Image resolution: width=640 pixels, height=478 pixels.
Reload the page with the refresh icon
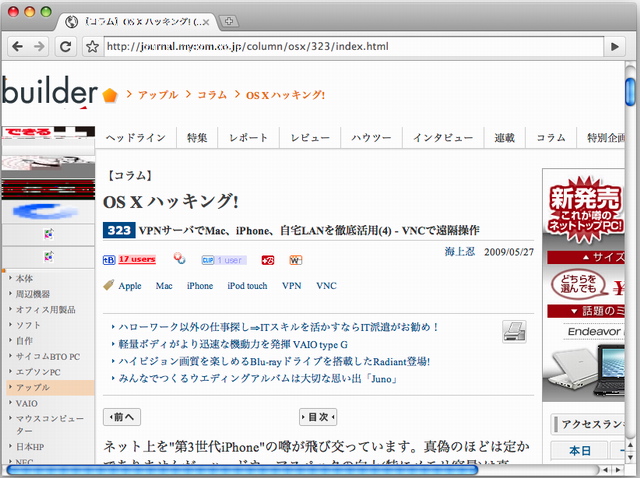(x=65, y=47)
